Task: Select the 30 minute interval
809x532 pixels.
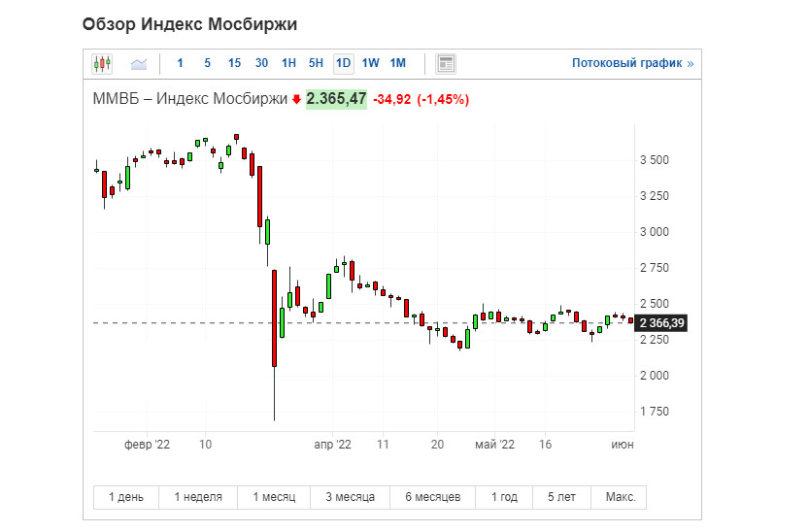Action: pos(261,63)
